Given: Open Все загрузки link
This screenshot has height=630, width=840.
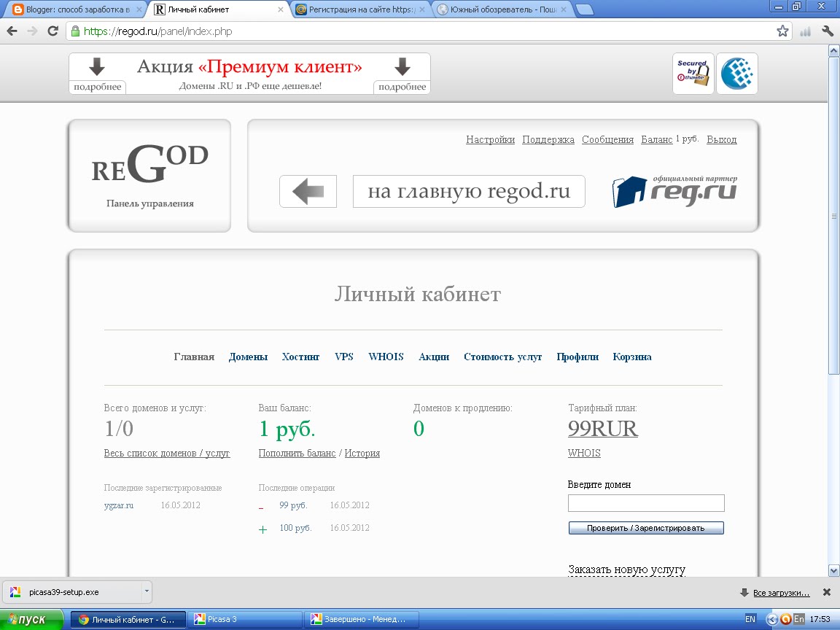Looking at the screenshot, I should click(x=781, y=593).
